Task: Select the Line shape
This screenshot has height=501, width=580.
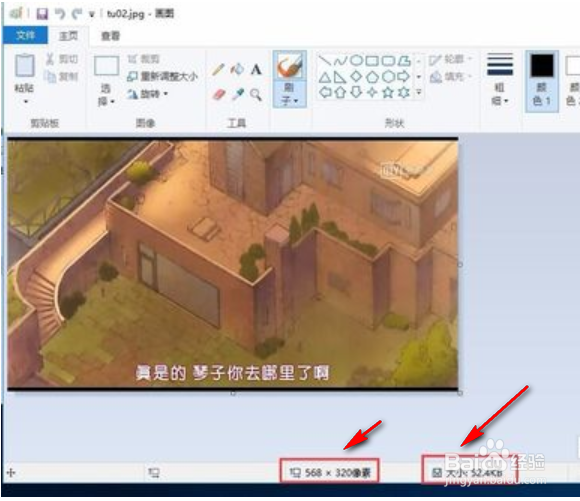Action: click(324, 61)
